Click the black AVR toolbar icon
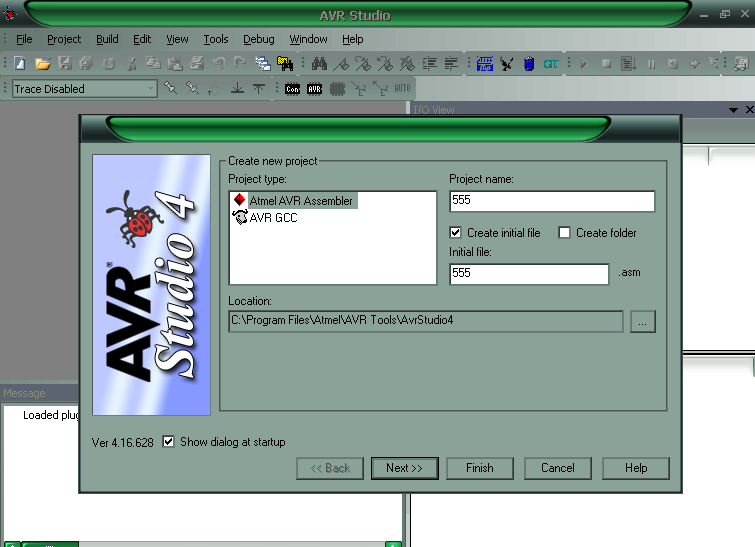Viewport: 755px width, 547px height. 314,89
